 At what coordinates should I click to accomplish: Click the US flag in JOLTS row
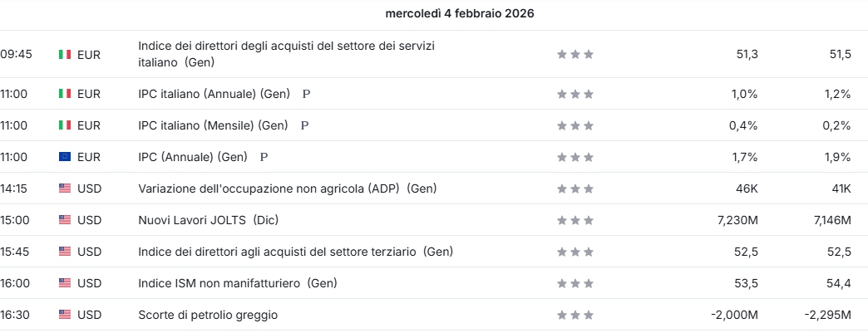pos(65,220)
